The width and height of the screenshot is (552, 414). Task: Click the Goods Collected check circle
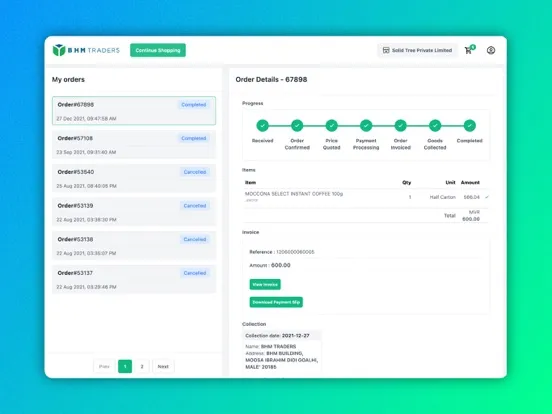point(435,125)
